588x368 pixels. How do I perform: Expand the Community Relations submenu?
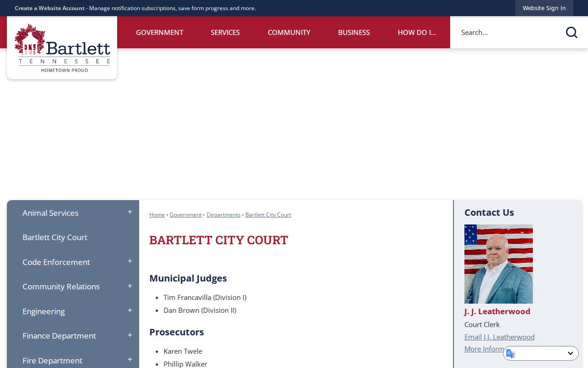point(130,286)
